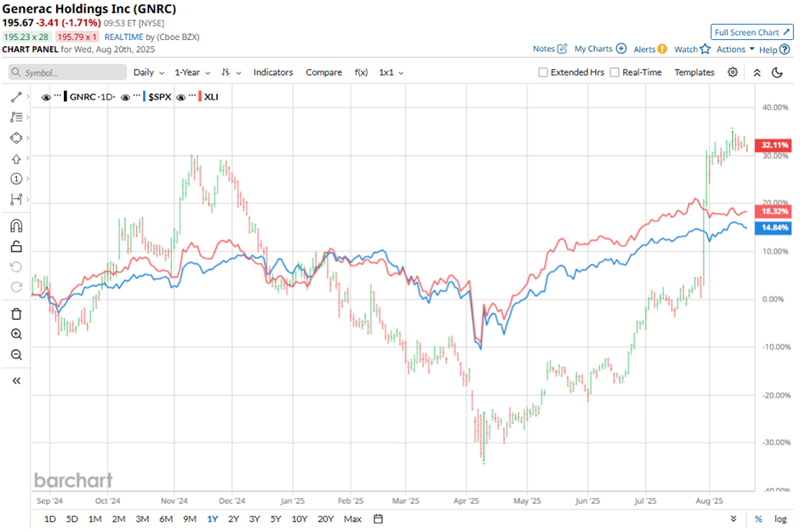The width and height of the screenshot is (800, 532).
Task: Open the 1x1 layout dropdown
Action: 391,72
